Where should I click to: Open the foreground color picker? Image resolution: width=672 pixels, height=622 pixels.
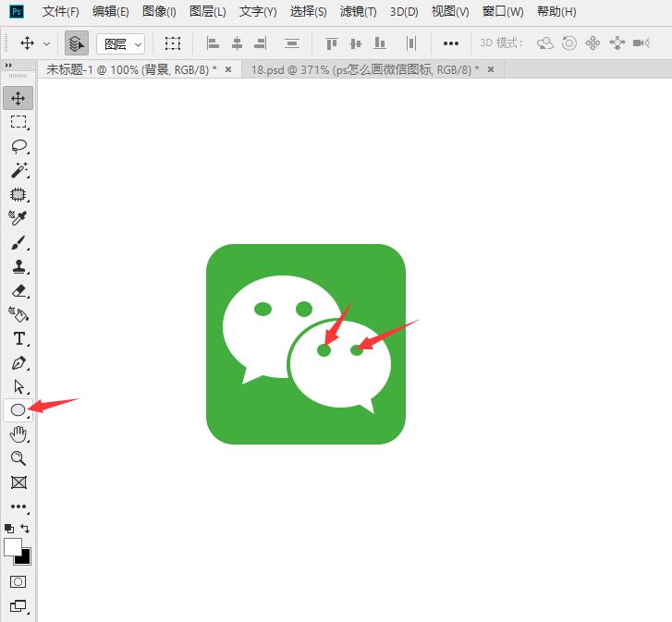coord(12,547)
